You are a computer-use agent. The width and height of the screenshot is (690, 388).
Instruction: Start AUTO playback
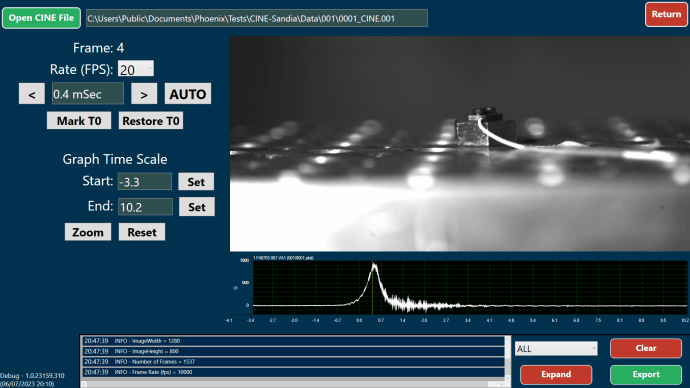coord(188,94)
